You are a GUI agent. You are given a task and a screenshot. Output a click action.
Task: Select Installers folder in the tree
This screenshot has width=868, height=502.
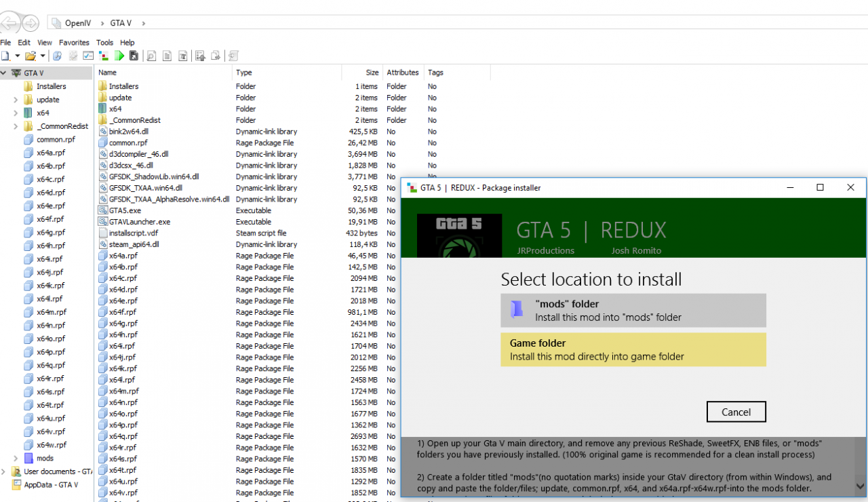pos(51,86)
